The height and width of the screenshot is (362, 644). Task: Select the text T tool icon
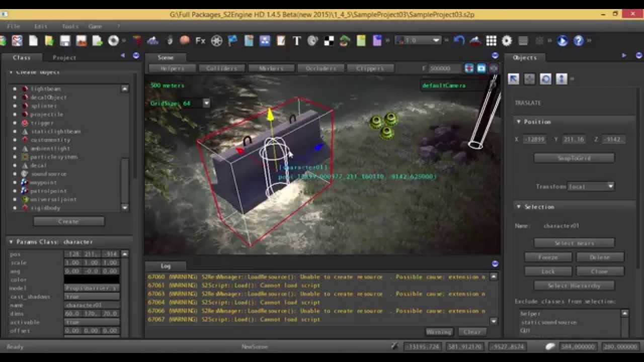296,41
